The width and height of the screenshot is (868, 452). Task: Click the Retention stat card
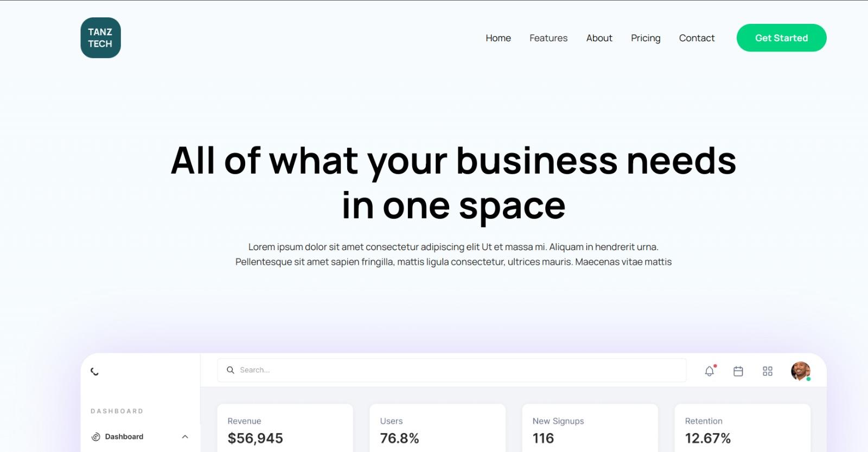coord(742,429)
